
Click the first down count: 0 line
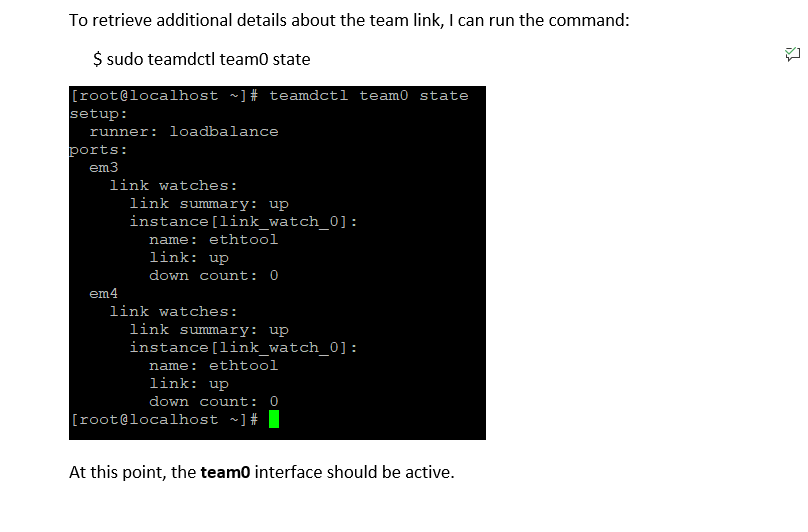[x=213, y=276]
